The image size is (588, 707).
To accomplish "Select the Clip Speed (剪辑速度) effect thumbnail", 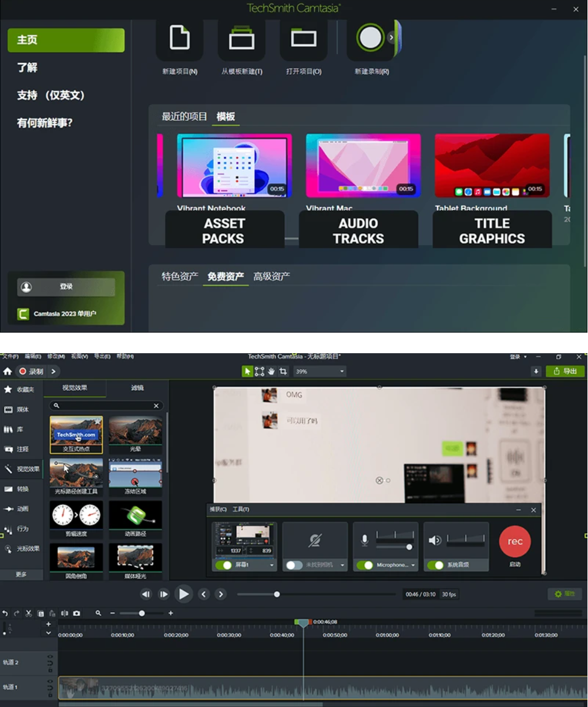I will pos(76,516).
